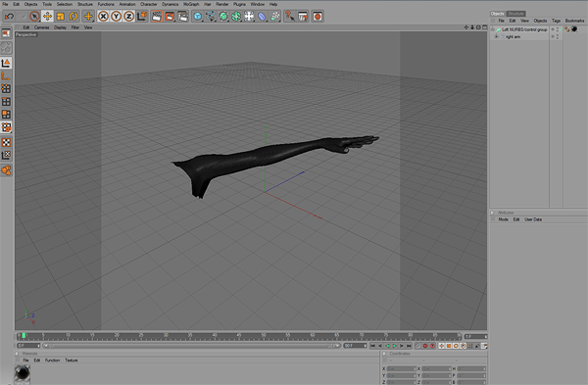Click the X position coordinate field
588x385 pixels.
click(x=401, y=369)
